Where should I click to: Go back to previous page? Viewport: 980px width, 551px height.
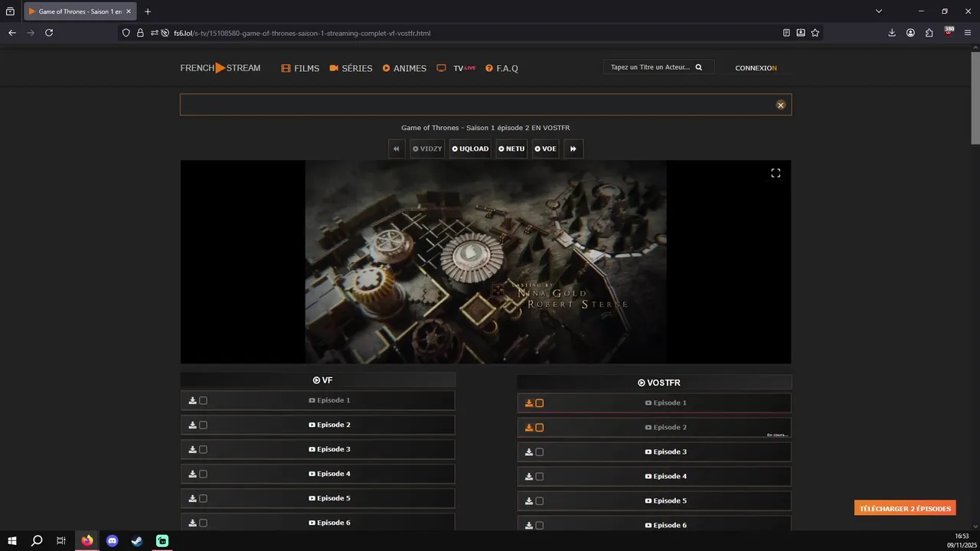coord(11,33)
